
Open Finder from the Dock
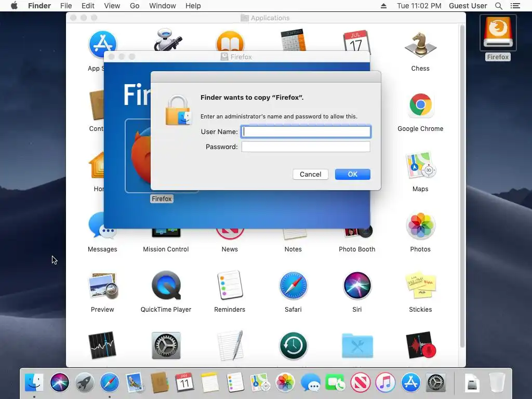click(x=34, y=383)
